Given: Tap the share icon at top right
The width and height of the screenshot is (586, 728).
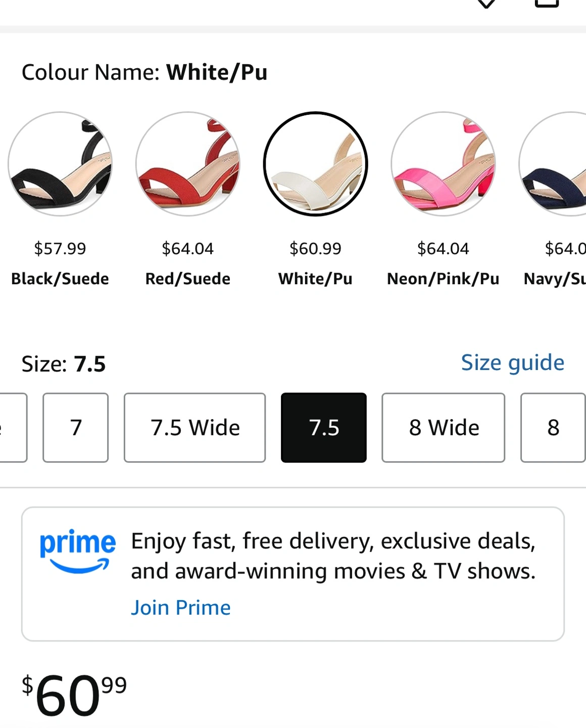Looking at the screenshot, I should point(547,3).
